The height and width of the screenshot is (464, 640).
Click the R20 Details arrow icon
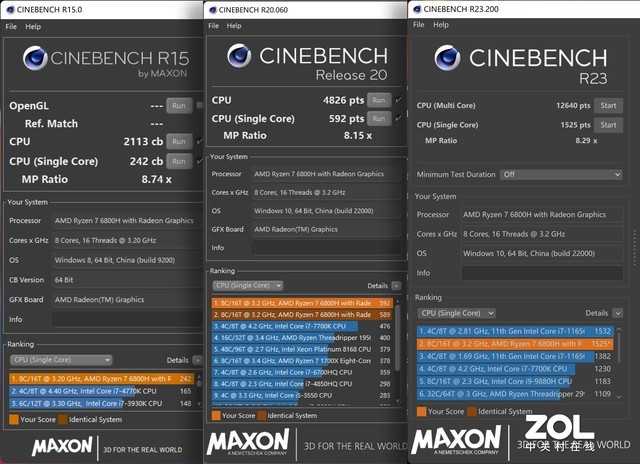click(x=396, y=286)
